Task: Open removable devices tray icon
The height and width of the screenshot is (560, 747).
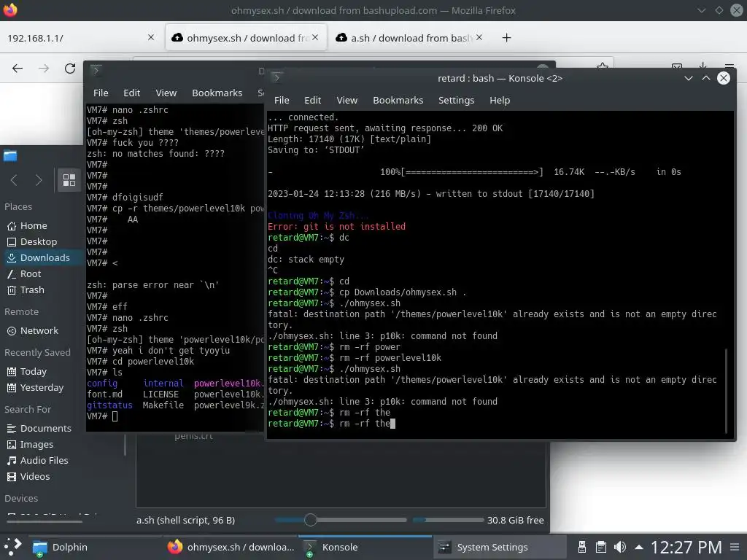Action: (581, 547)
